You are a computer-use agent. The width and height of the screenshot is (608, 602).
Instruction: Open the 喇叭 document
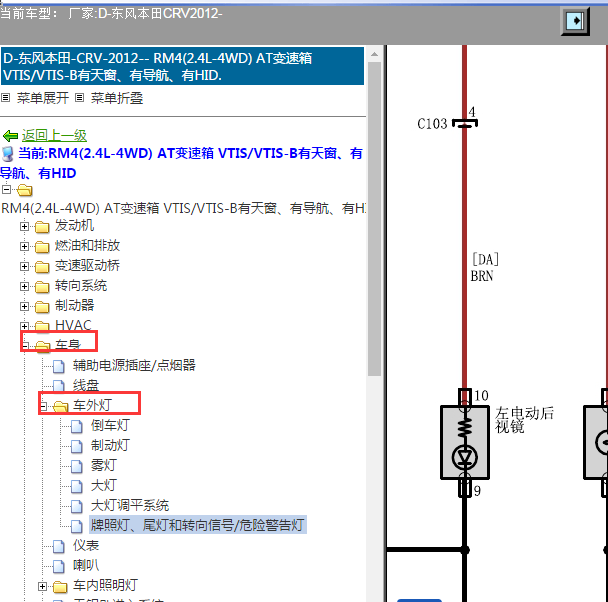86,566
